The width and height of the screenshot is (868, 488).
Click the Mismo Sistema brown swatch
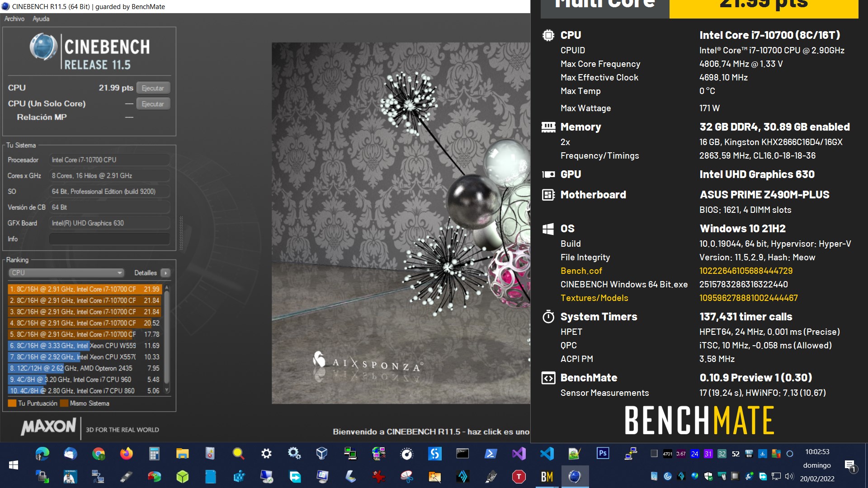pos(64,403)
